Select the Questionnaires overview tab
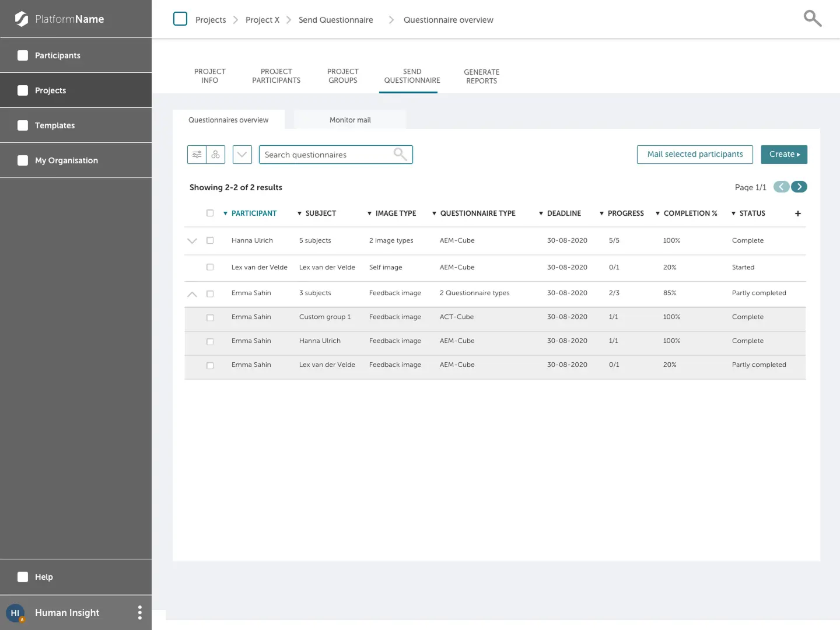Image resolution: width=840 pixels, height=630 pixels. [229, 120]
